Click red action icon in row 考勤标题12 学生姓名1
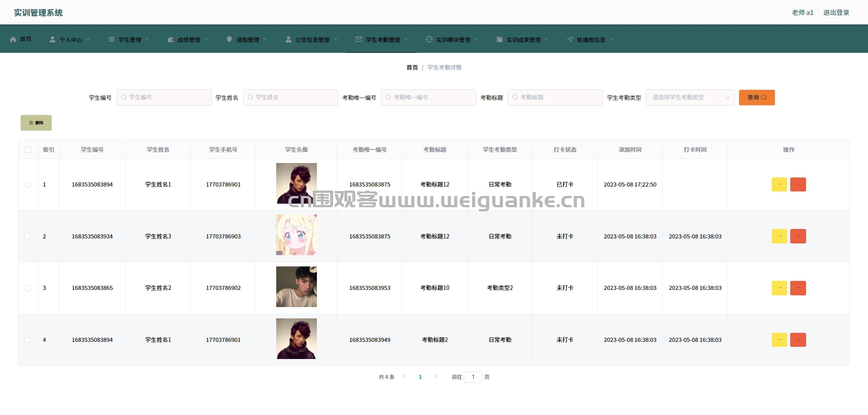The width and height of the screenshot is (868, 415). 798,184
